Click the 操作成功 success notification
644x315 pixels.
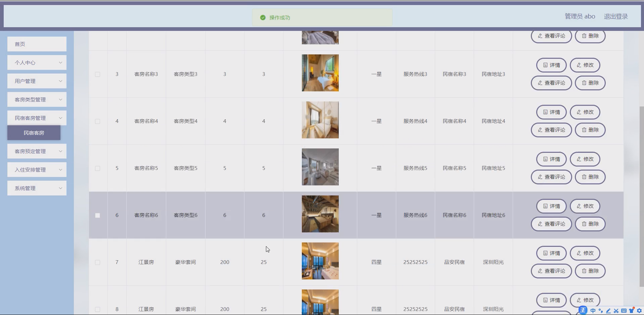[x=322, y=17]
